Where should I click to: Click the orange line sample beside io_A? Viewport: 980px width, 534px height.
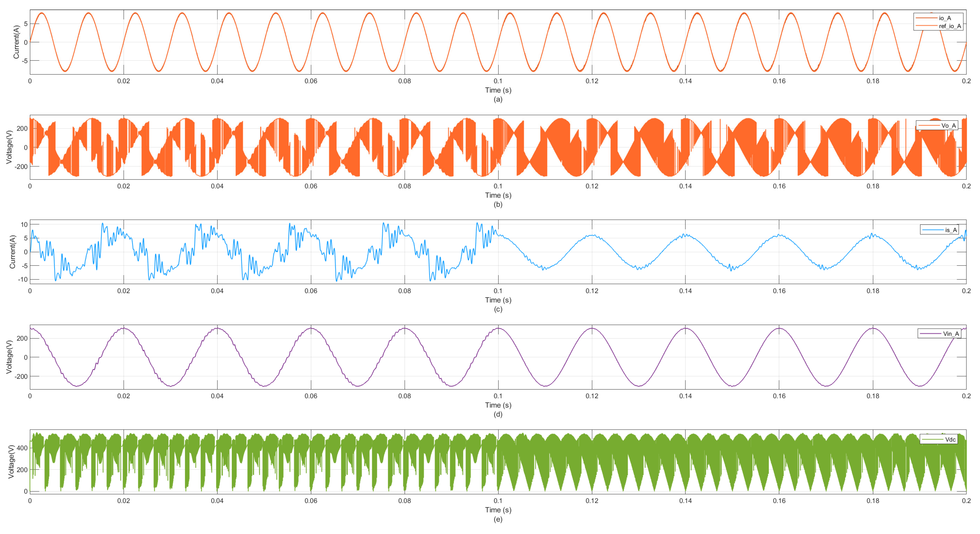pos(926,18)
